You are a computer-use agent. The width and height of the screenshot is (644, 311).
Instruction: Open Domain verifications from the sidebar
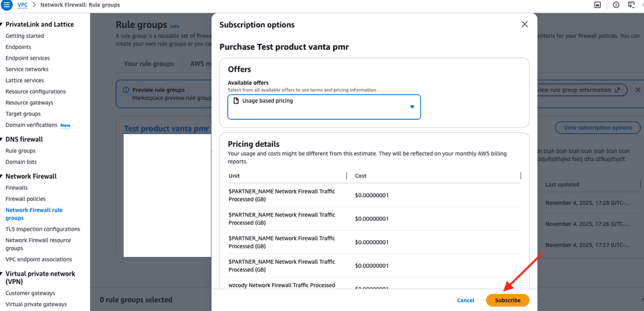coord(31,125)
